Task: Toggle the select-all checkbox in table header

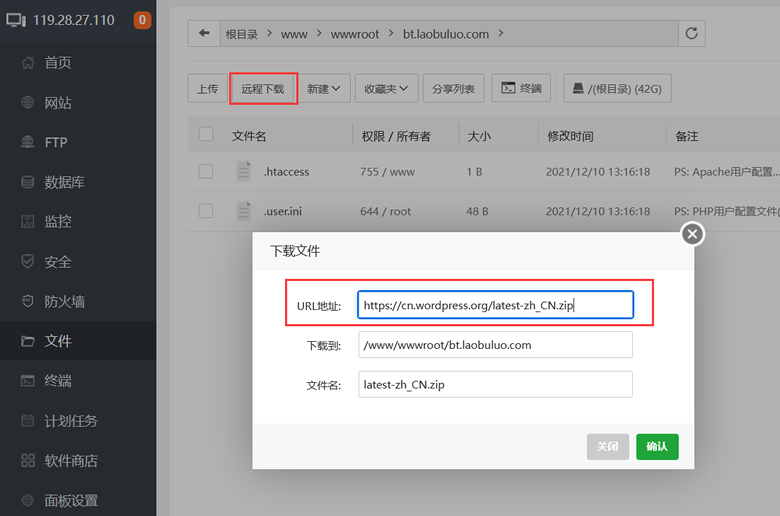Action: (206, 134)
